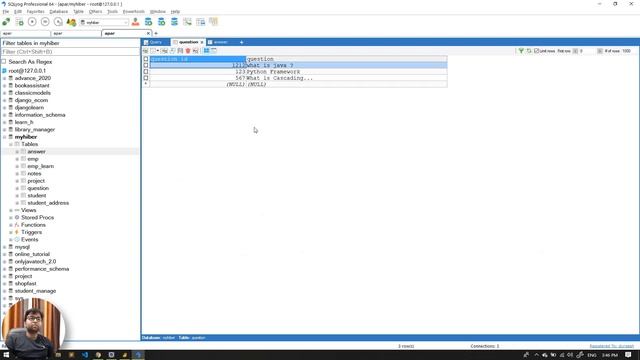Toggle the Search As Regex checkbox

coord(4,62)
